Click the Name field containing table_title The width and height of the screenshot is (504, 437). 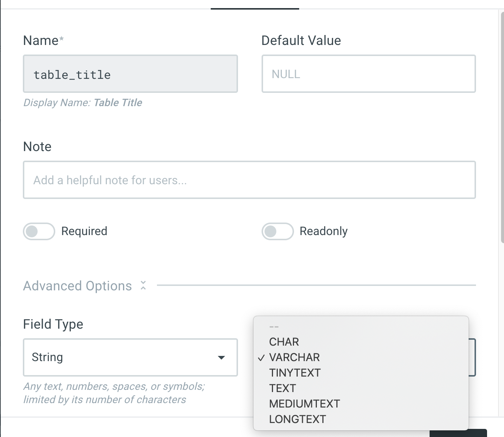coord(130,74)
